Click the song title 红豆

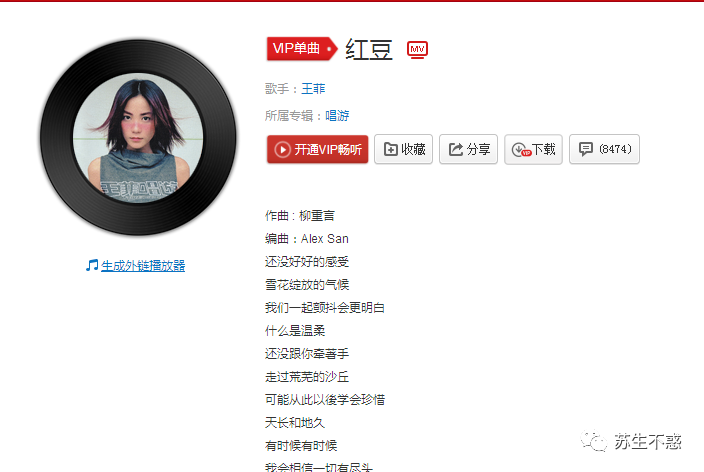coord(369,49)
